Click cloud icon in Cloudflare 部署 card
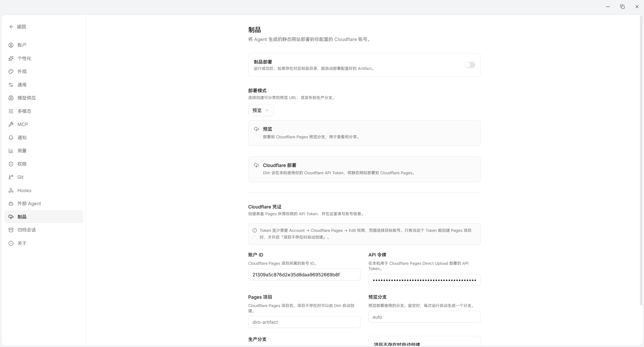644x347 pixels. tap(256, 165)
